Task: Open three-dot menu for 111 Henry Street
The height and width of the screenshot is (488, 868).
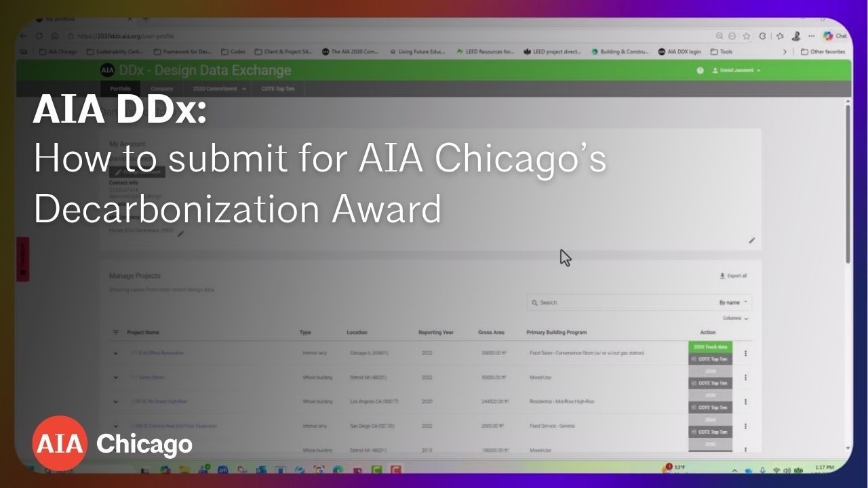Action: (x=746, y=378)
